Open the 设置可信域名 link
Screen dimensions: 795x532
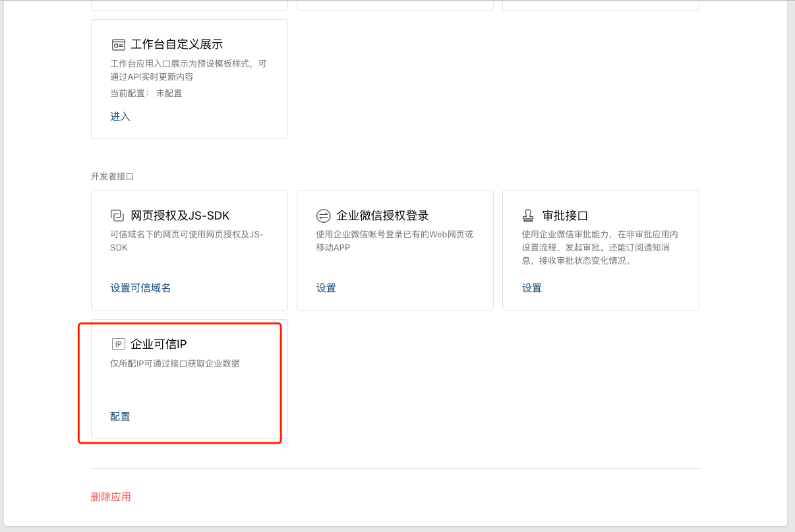point(140,288)
